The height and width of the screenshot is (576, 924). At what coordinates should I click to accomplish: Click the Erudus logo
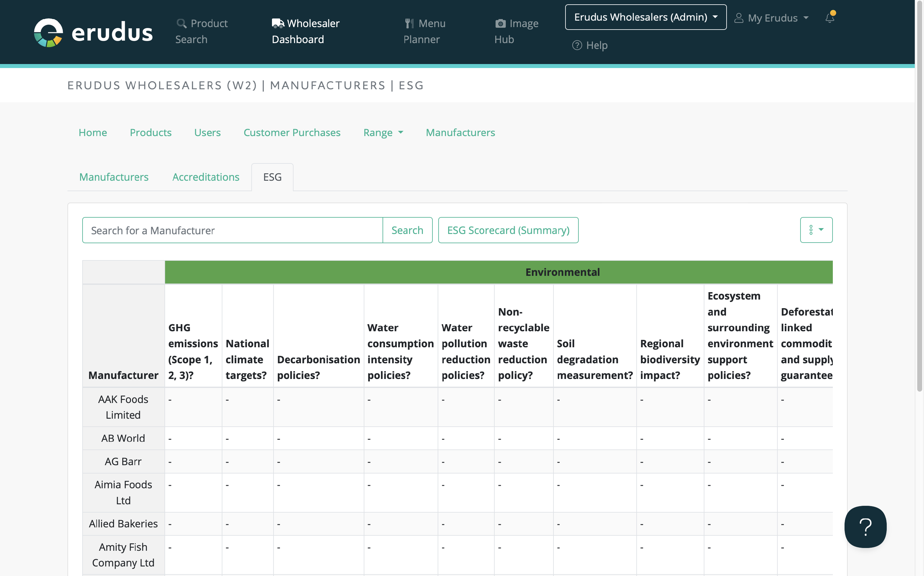click(x=93, y=32)
